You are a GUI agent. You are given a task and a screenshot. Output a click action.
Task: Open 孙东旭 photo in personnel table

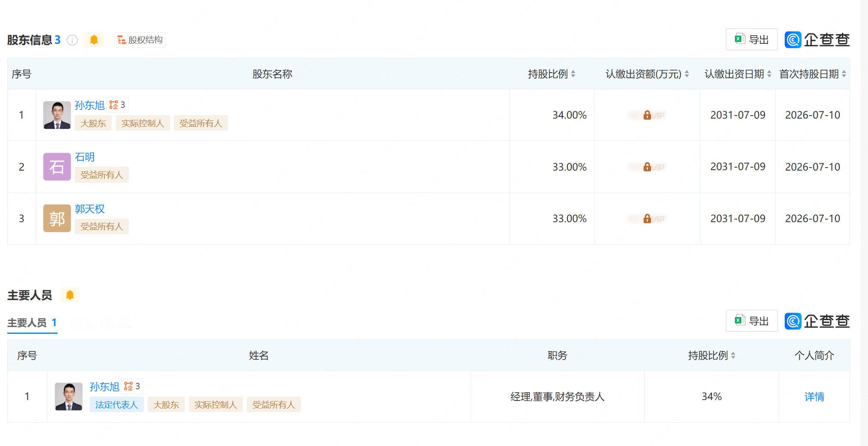[x=69, y=397]
